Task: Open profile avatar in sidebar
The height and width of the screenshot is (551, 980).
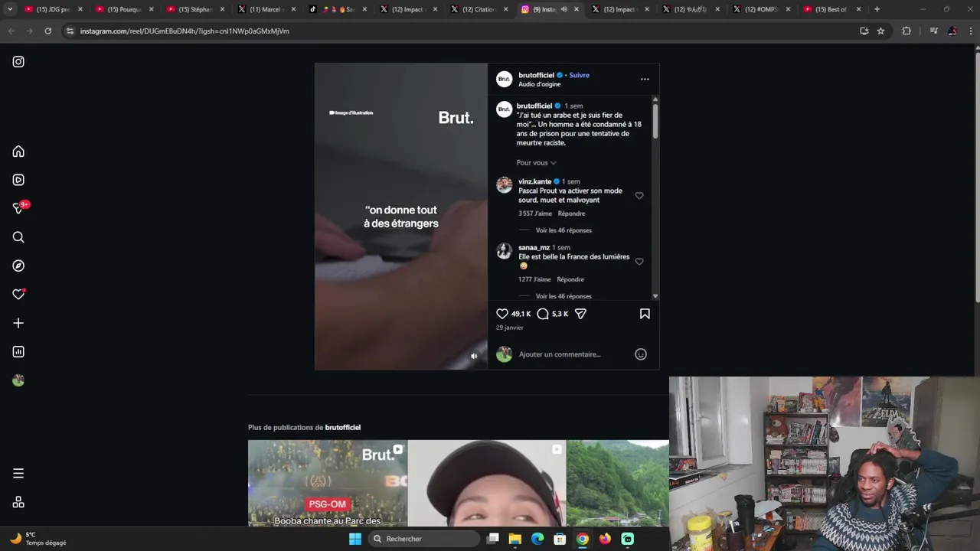Action: click(18, 380)
